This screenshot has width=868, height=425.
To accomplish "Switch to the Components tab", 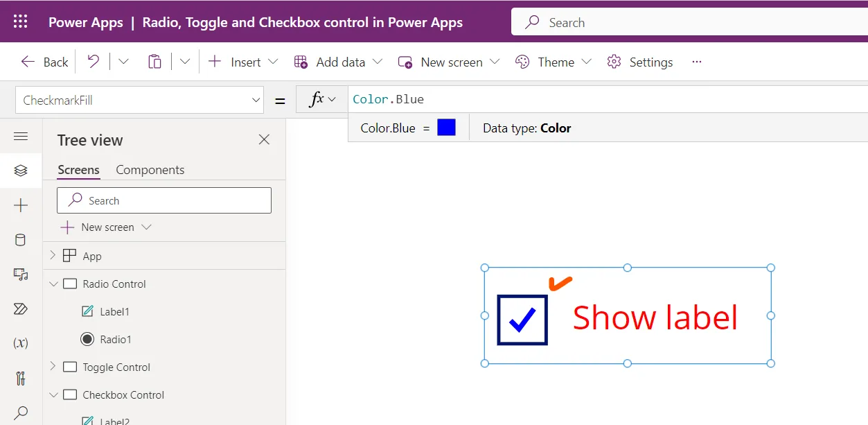I will (150, 169).
